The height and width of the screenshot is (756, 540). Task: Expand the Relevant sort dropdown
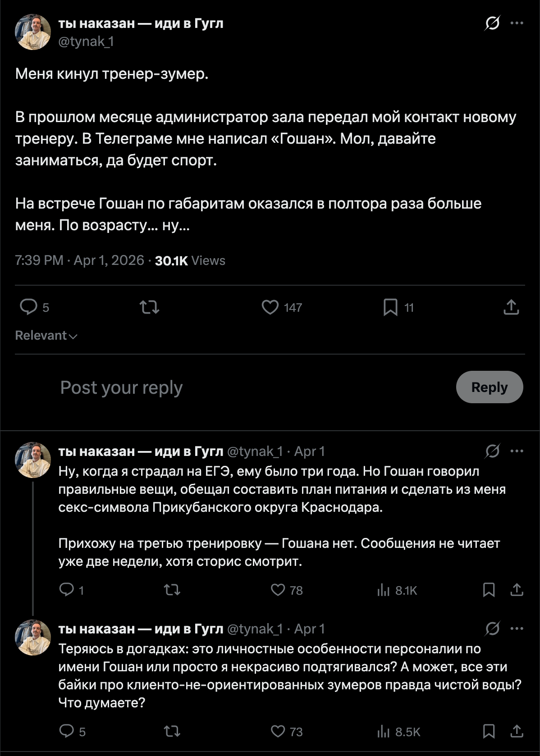pyautogui.click(x=46, y=336)
